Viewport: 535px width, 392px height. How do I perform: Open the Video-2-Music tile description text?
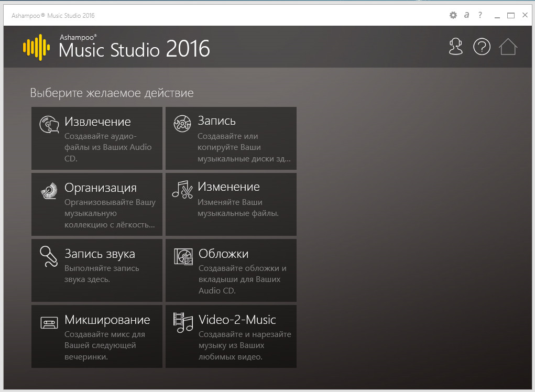tap(245, 345)
